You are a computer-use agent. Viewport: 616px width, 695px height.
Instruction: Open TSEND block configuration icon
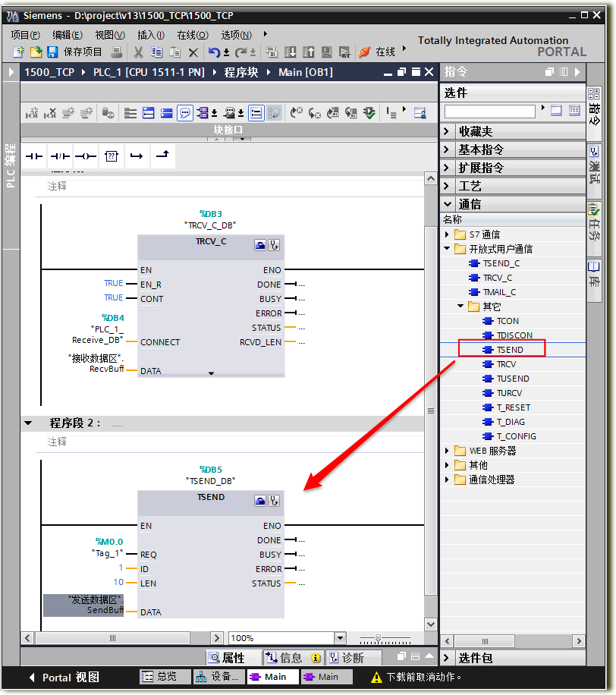point(260,501)
